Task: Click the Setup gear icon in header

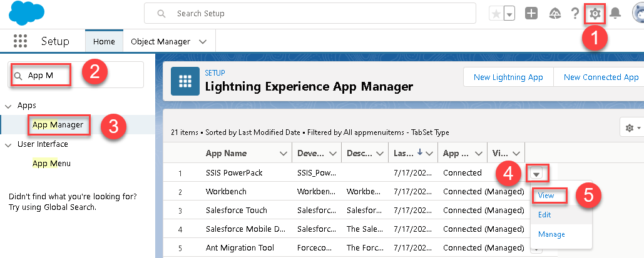Action: click(595, 13)
